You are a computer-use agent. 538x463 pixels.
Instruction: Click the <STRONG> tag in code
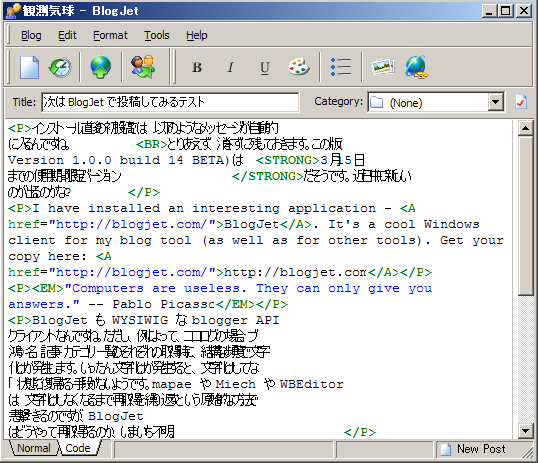(288, 160)
